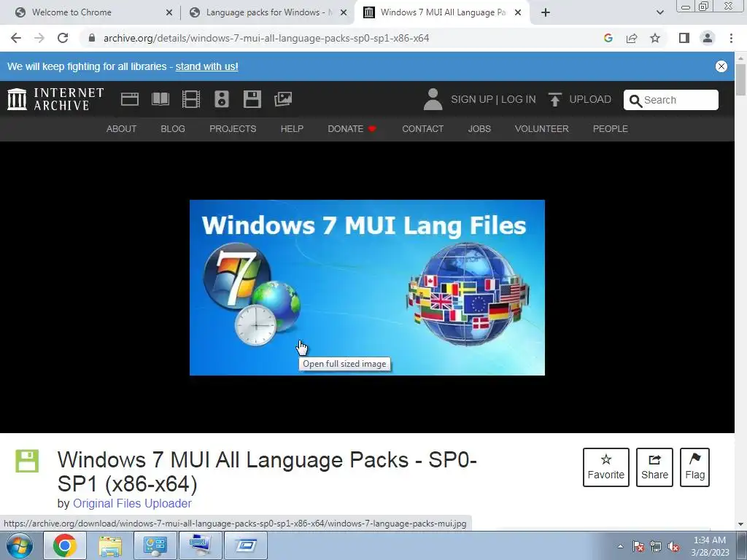Click the UPLOAD link with its arrow

point(580,99)
